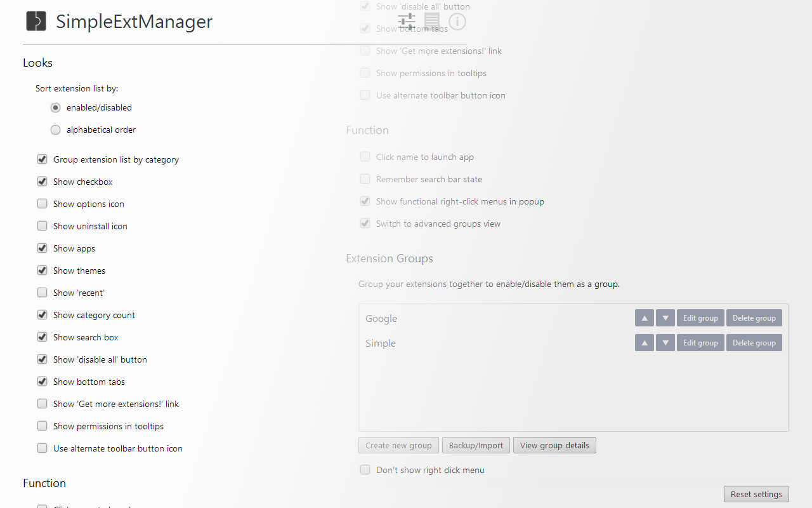The image size is (812, 508).
Task: Click the info icon in the header
Action: point(457,21)
